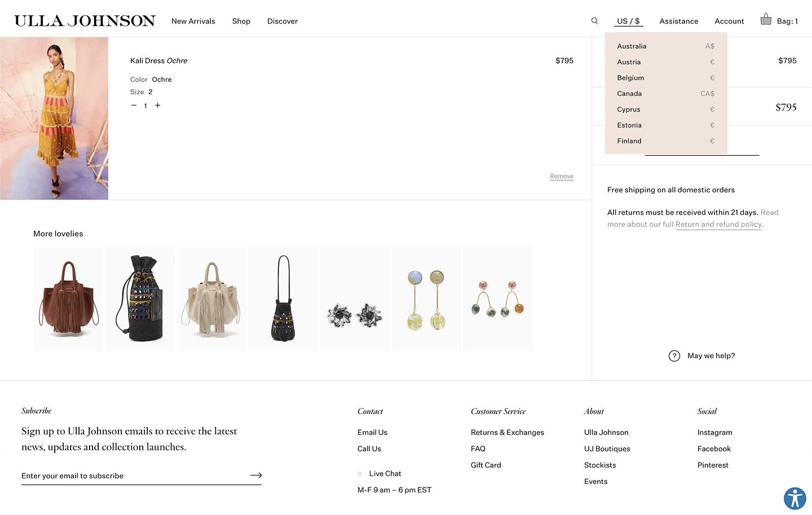Screen dimensions: 812x515
Task: Open the 'May we help?' question mark icon
Action: coord(674,356)
